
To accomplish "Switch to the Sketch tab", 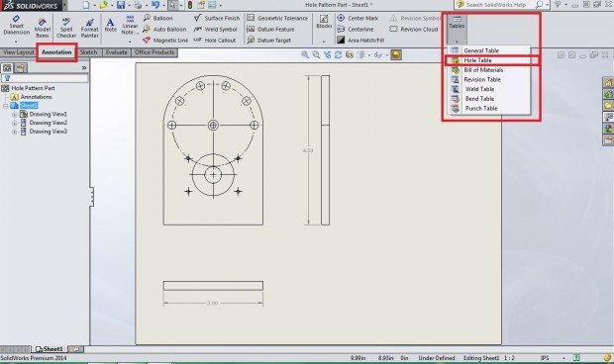I will [88, 52].
